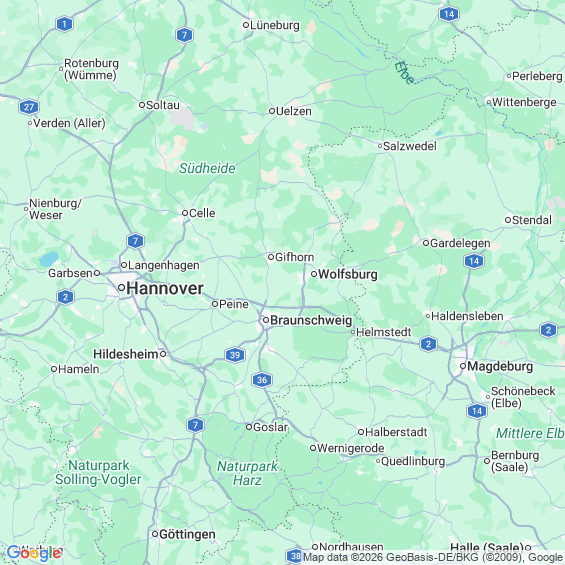565x565 pixels.
Task: Select the Hildesheim city label
Action: (126, 354)
